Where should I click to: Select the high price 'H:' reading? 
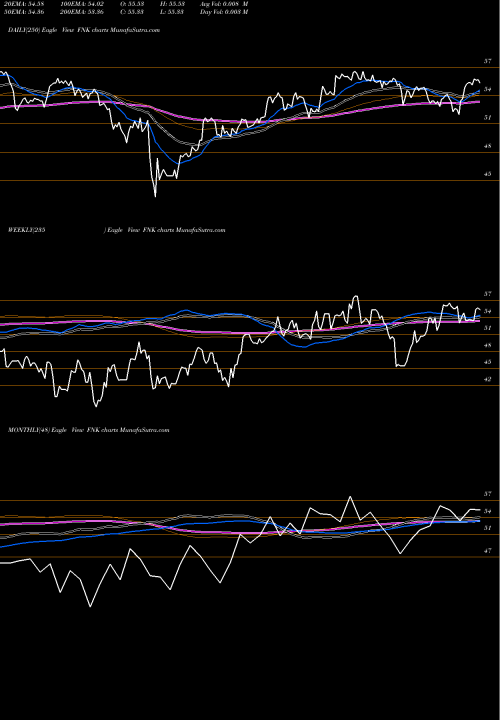pos(173,4)
